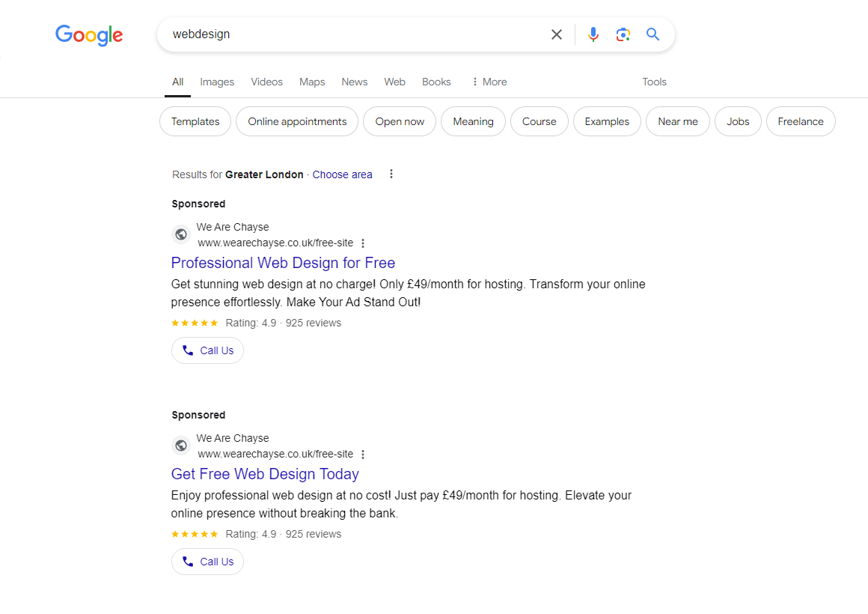The image size is (868, 614).
Task: Switch to the News tab
Action: 354,82
